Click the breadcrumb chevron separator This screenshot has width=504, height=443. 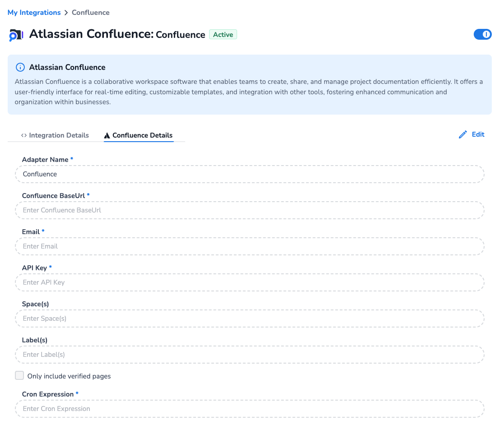(x=66, y=13)
